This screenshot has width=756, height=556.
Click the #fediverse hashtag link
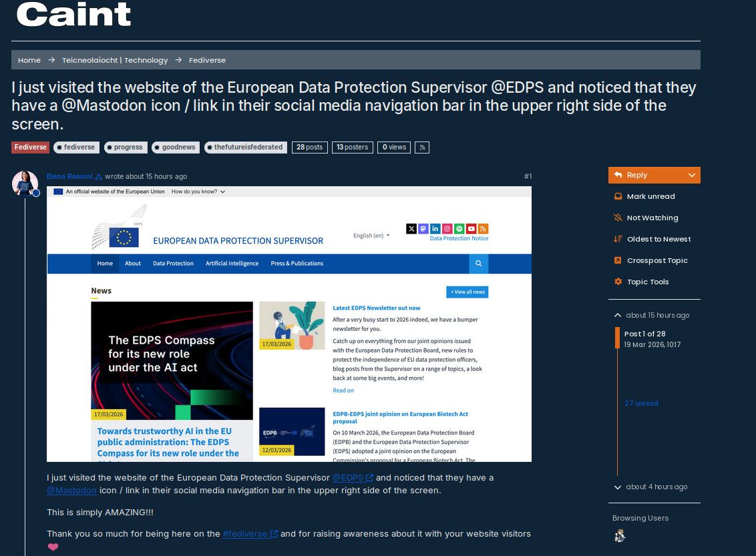pos(245,534)
